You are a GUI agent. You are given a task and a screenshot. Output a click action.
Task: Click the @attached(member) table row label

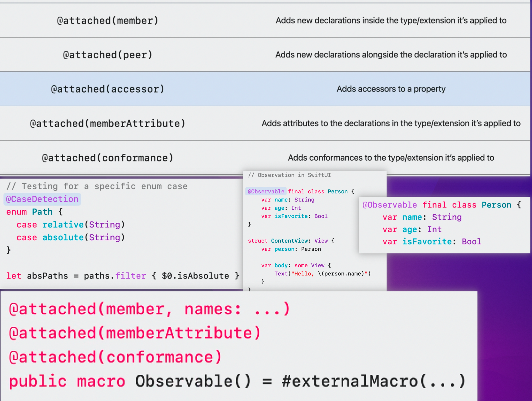point(107,21)
